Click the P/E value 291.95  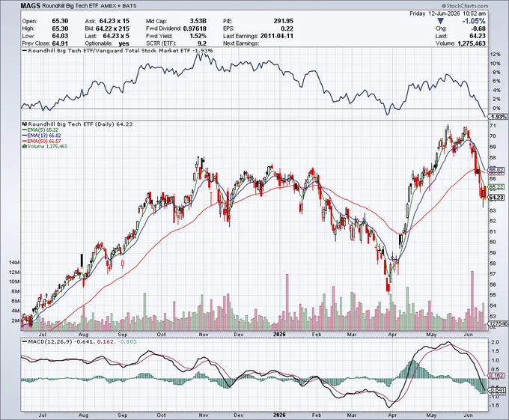tap(284, 21)
